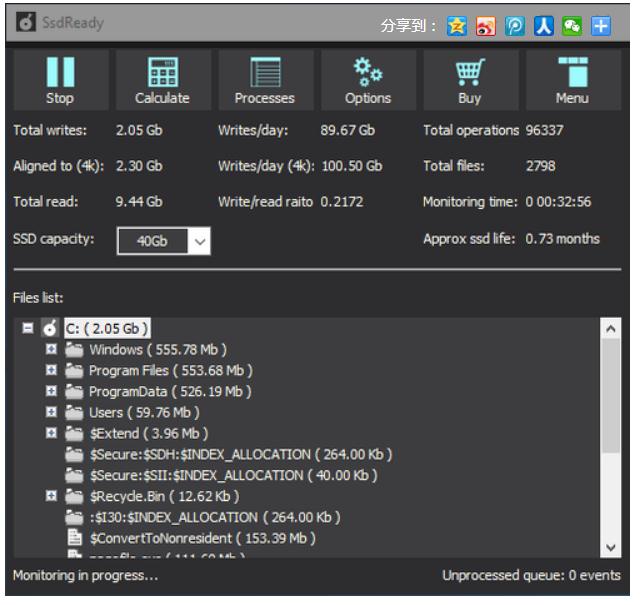The height and width of the screenshot is (605, 640).
Task: Click the file list scroll up arrow
Action: (x=611, y=329)
